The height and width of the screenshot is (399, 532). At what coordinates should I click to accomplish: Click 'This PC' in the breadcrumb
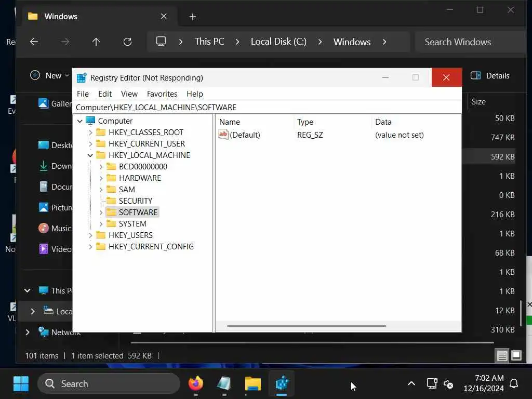209,42
